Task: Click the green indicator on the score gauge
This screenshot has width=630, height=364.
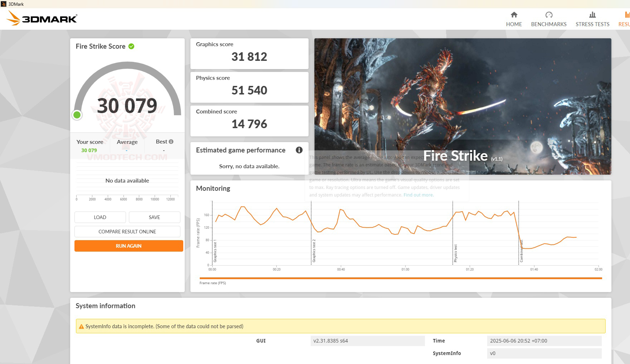Action: pyautogui.click(x=77, y=115)
